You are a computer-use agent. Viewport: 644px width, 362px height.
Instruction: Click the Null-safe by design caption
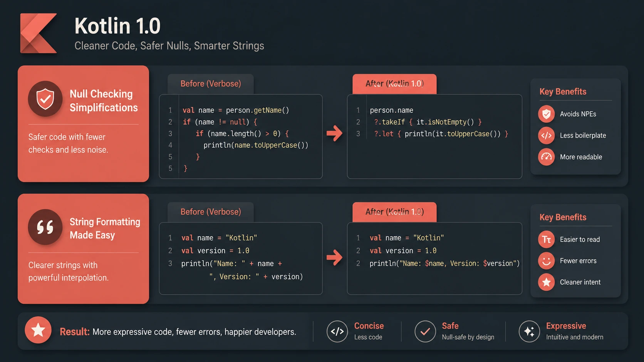coord(468,337)
